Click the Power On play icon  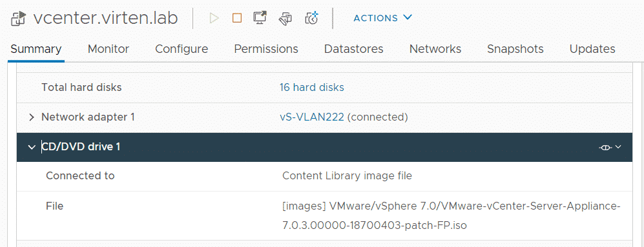coord(214,18)
